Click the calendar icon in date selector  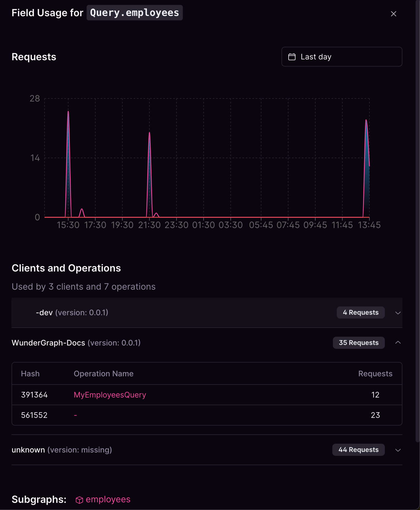pos(292,57)
